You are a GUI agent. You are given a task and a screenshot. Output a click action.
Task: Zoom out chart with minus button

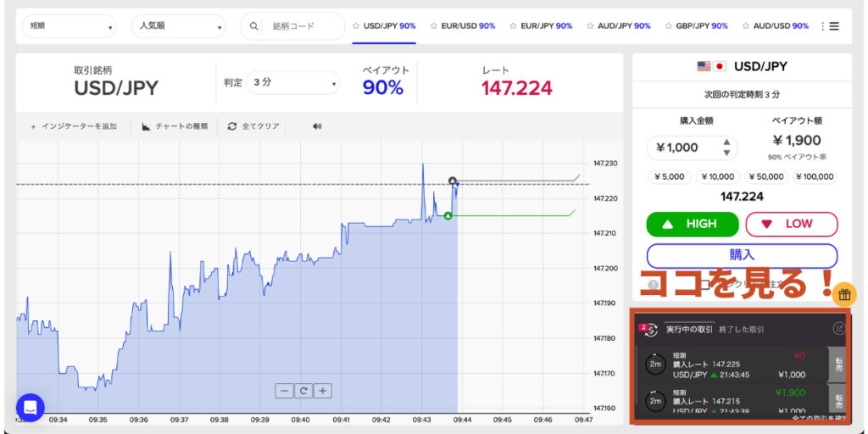[284, 391]
